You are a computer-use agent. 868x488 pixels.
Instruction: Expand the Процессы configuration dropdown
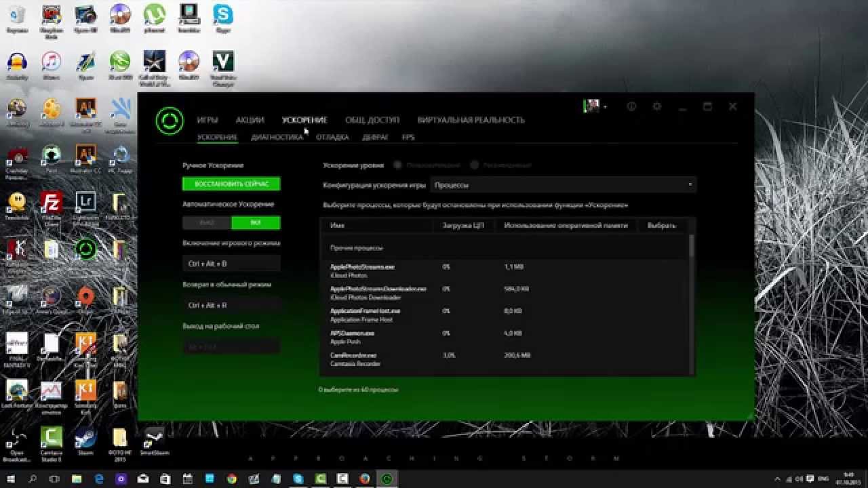tap(563, 184)
